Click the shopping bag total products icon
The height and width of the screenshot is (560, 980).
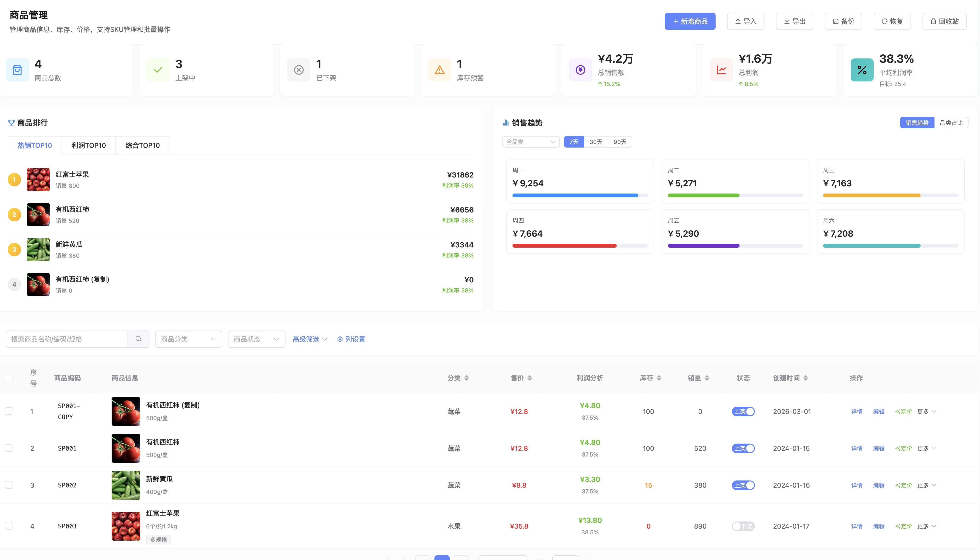[17, 70]
